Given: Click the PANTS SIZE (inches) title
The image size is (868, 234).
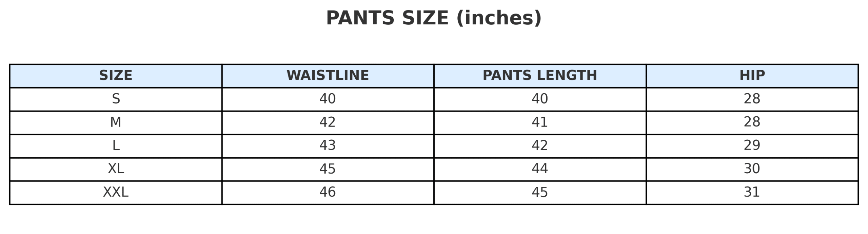Looking at the screenshot, I should pyautogui.click(x=434, y=18).
